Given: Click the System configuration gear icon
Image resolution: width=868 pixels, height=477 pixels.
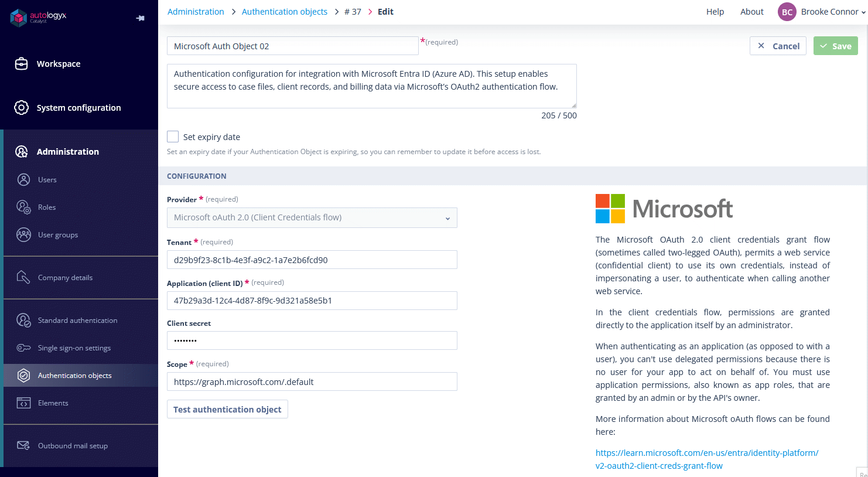Looking at the screenshot, I should pos(22,108).
